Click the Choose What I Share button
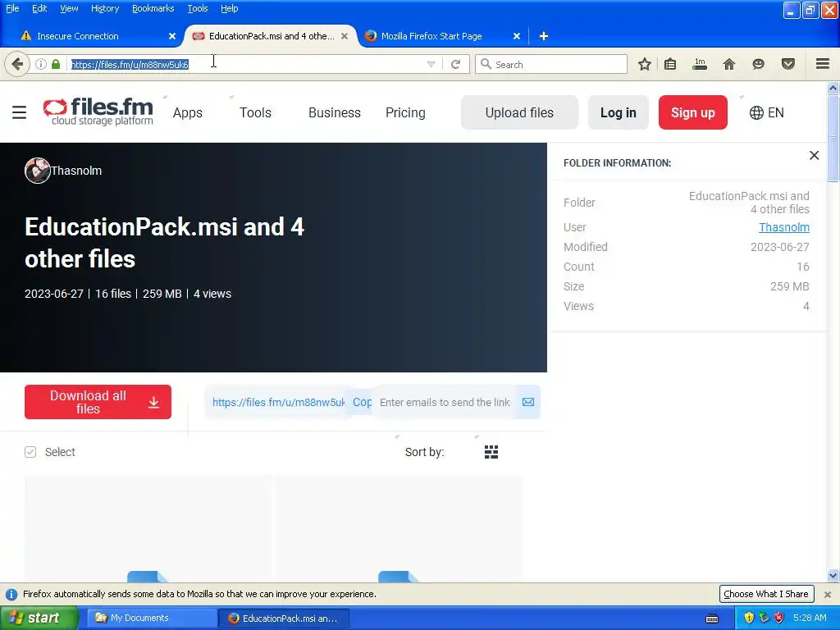840x630 pixels. click(x=766, y=594)
